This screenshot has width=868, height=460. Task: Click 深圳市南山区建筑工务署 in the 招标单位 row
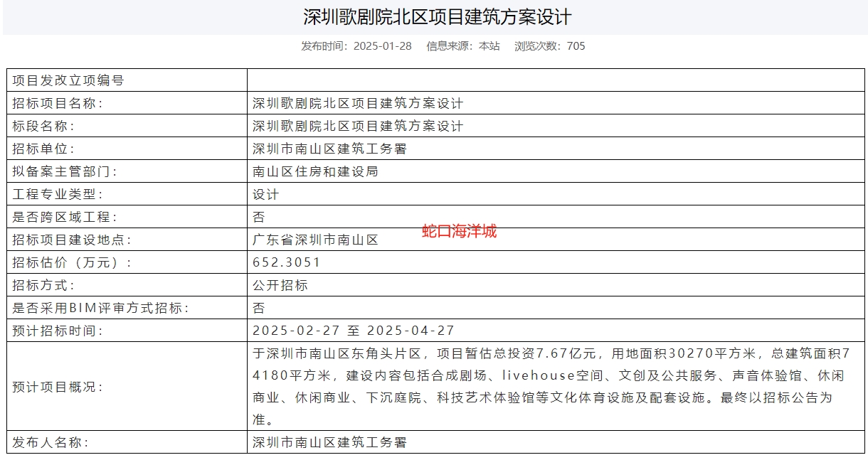[329, 149]
